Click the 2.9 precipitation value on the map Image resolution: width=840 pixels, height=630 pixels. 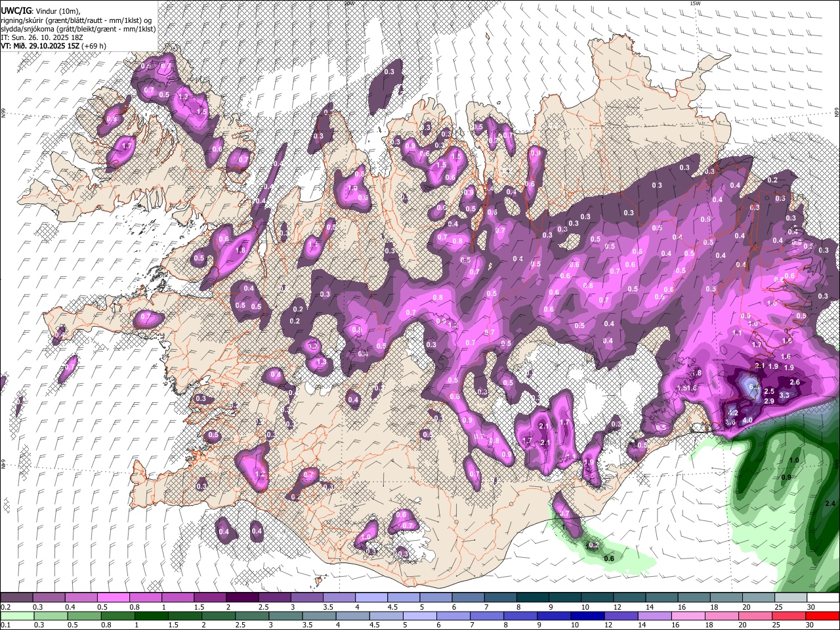pyautogui.click(x=770, y=400)
